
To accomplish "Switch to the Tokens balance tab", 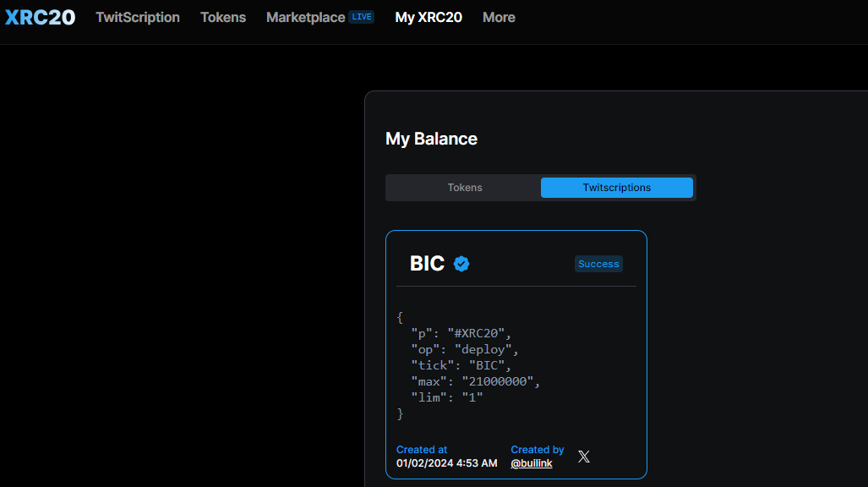I will [x=464, y=188].
